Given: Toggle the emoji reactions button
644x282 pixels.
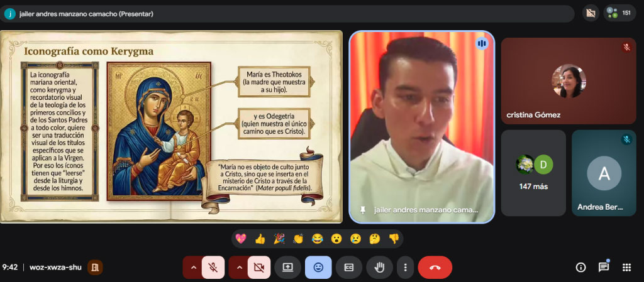Looking at the screenshot, I should pos(318,268).
